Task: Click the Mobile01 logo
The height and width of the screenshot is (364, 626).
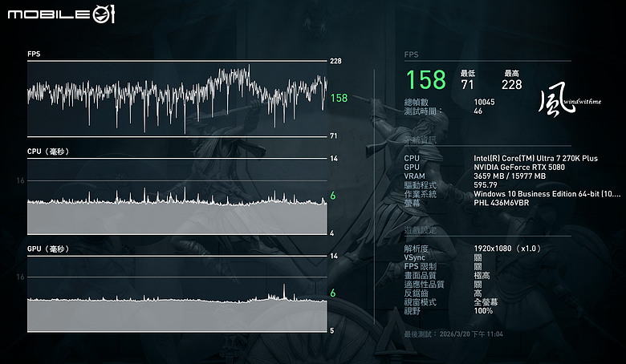Action: click(x=61, y=14)
